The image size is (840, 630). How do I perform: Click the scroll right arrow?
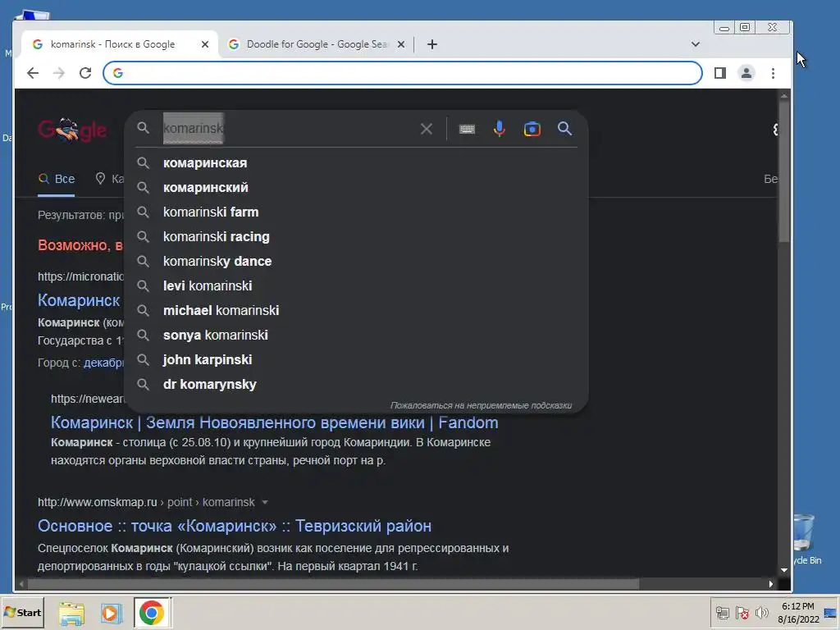coord(771,584)
